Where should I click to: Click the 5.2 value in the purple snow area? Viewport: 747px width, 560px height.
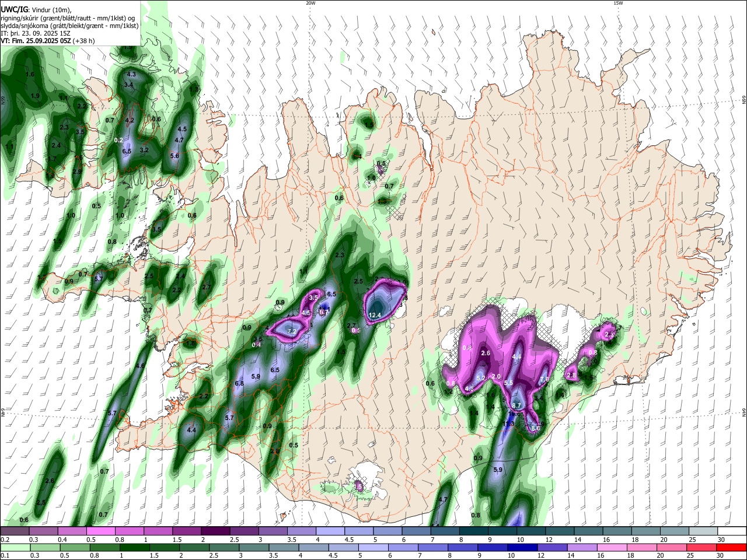pyautogui.click(x=481, y=379)
